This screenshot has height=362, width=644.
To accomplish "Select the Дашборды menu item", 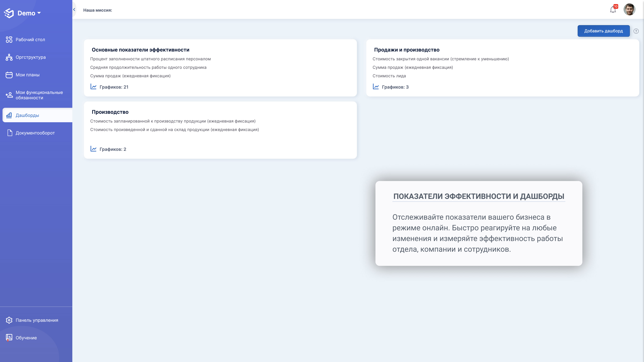I will point(38,115).
